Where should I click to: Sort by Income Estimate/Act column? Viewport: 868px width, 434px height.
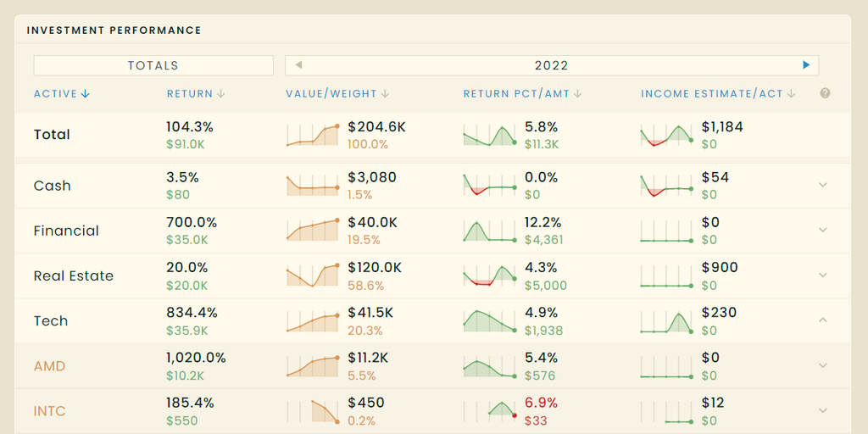coord(717,94)
